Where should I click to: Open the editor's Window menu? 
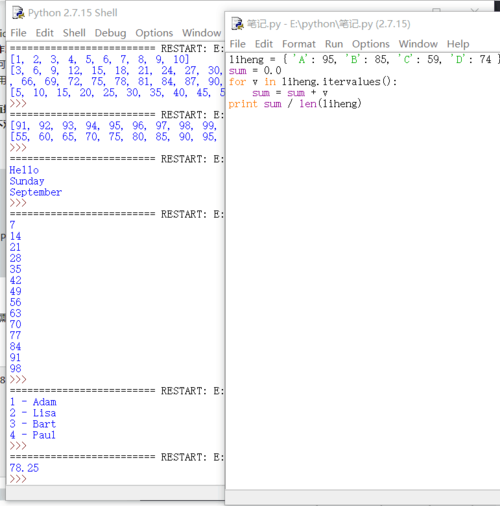point(418,44)
